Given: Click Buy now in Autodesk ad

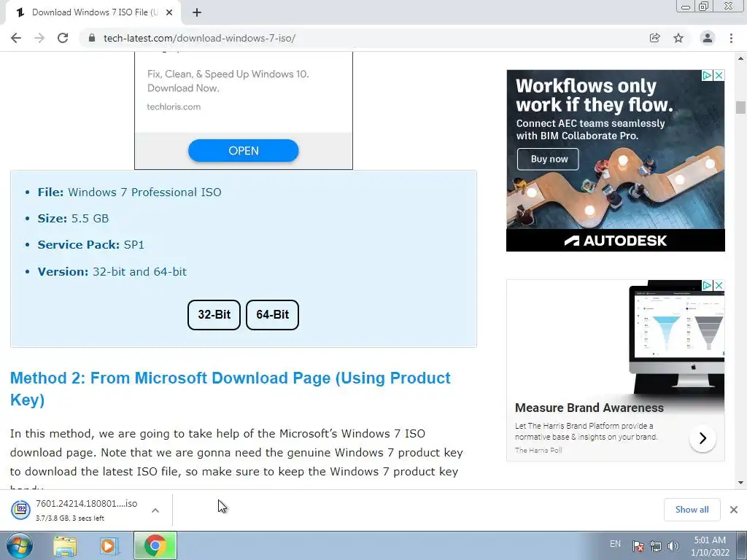Looking at the screenshot, I should click(548, 159).
